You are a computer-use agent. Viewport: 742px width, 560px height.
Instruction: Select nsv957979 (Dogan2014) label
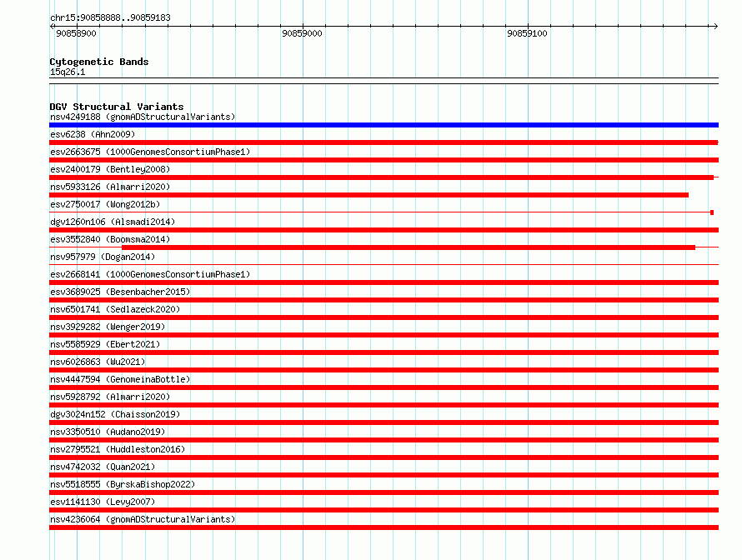click(x=103, y=257)
